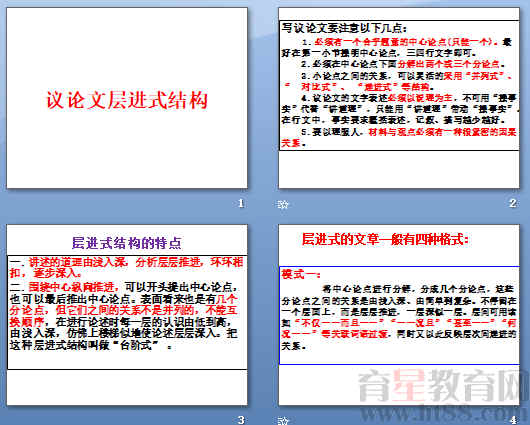Click the red title text 议论文层进式结构
The width and height of the screenshot is (530, 425).
pyautogui.click(x=127, y=100)
